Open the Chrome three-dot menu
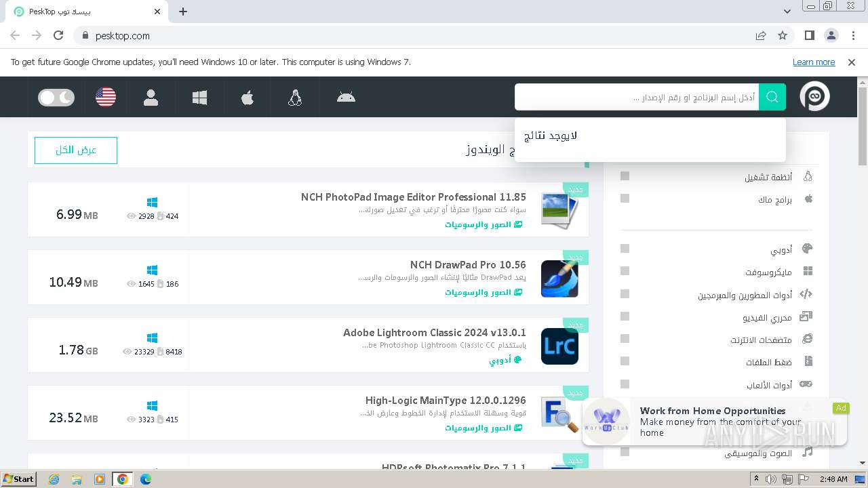868x488 pixels. 853,35
